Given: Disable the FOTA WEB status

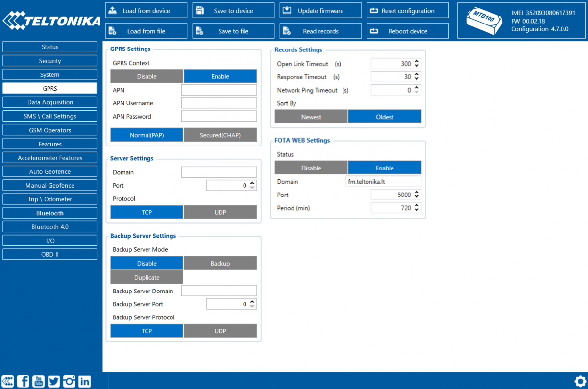Looking at the screenshot, I should pos(311,167).
